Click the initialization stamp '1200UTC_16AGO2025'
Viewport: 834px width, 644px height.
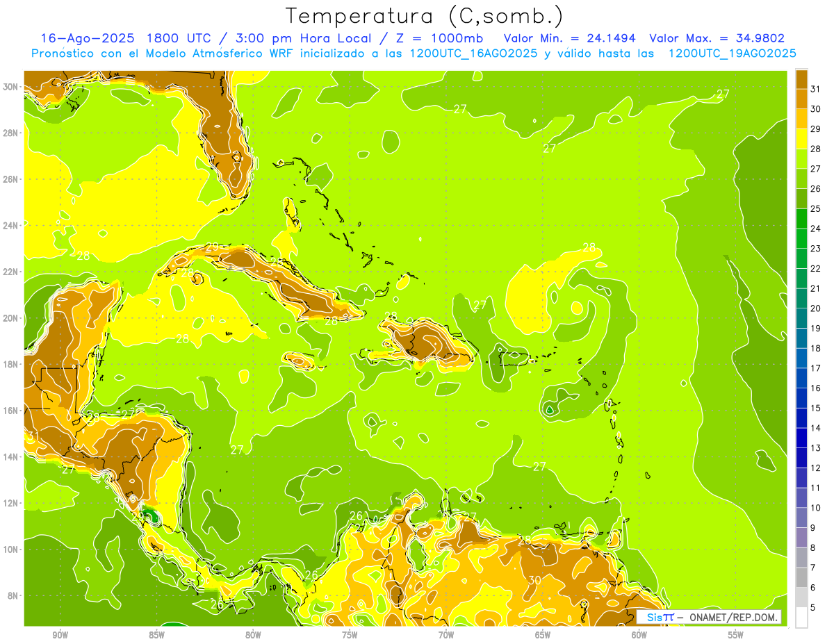click(473, 53)
